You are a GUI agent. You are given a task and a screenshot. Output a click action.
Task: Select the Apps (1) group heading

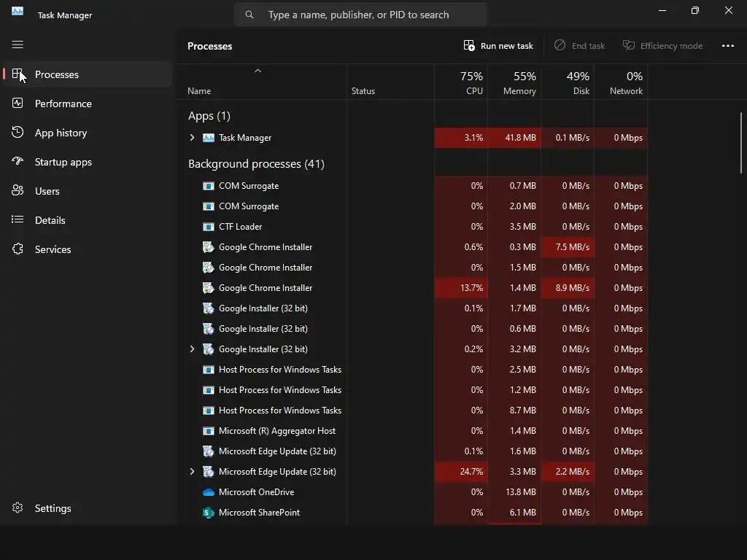click(x=209, y=116)
